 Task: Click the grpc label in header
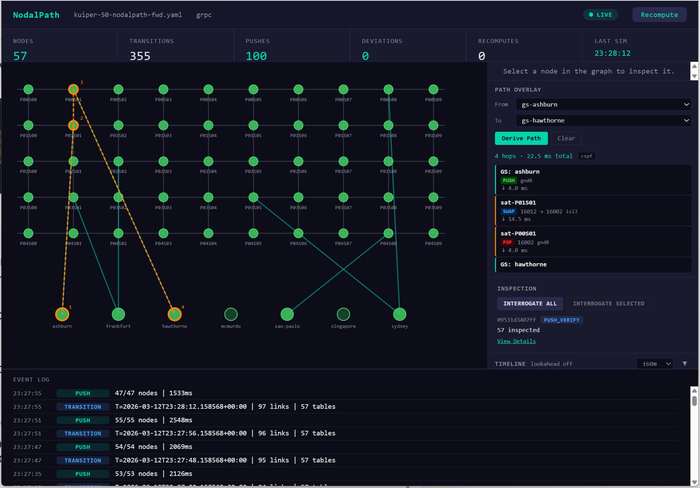tap(204, 15)
